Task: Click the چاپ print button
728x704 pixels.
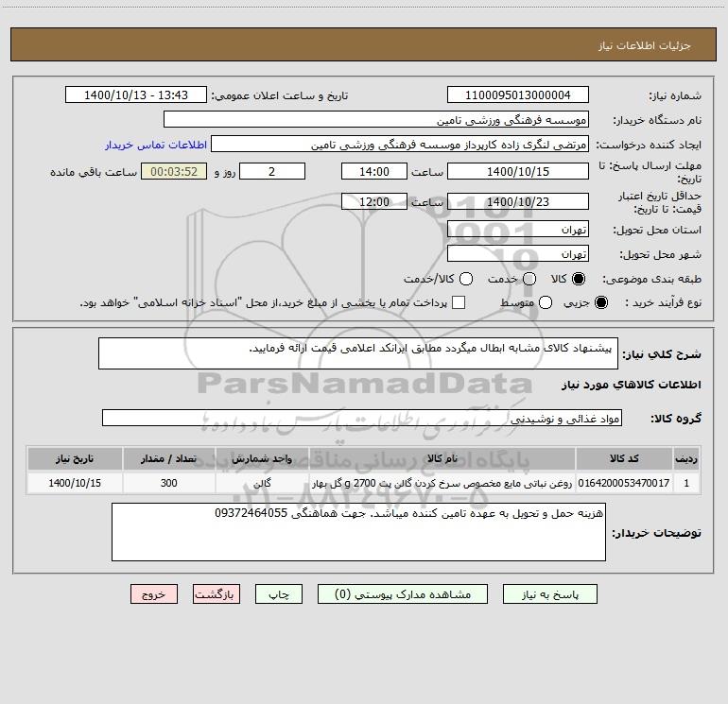Action: (279, 594)
